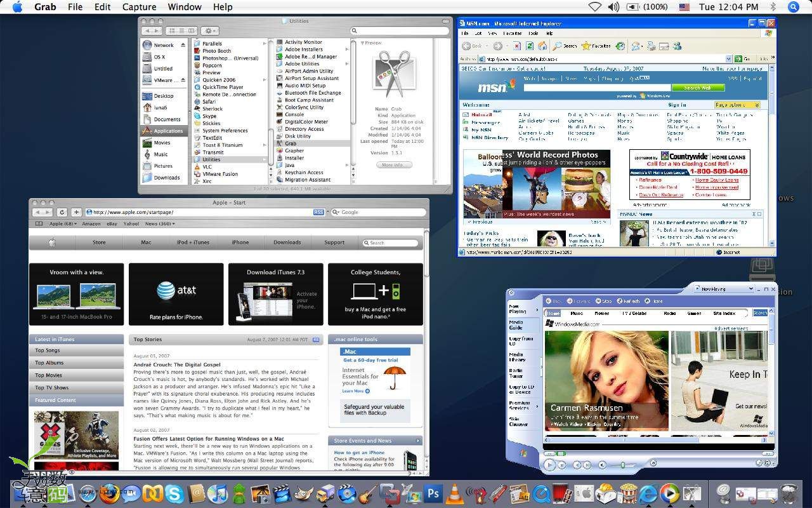This screenshot has height=508, width=812.
Task: Open Top Songs link on Apple page
Action: coord(76,351)
